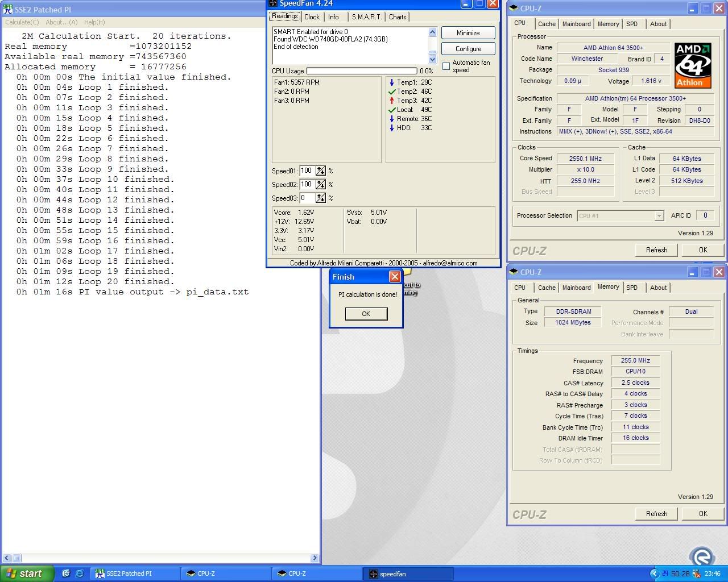
Task: Click the Configure button in SpeedFan
Action: pos(468,49)
